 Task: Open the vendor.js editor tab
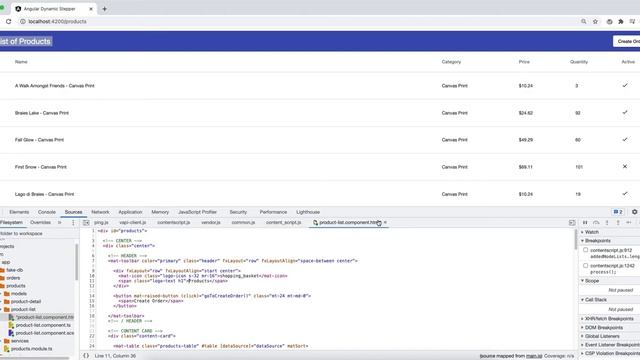pyautogui.click(x=211, y=222)
